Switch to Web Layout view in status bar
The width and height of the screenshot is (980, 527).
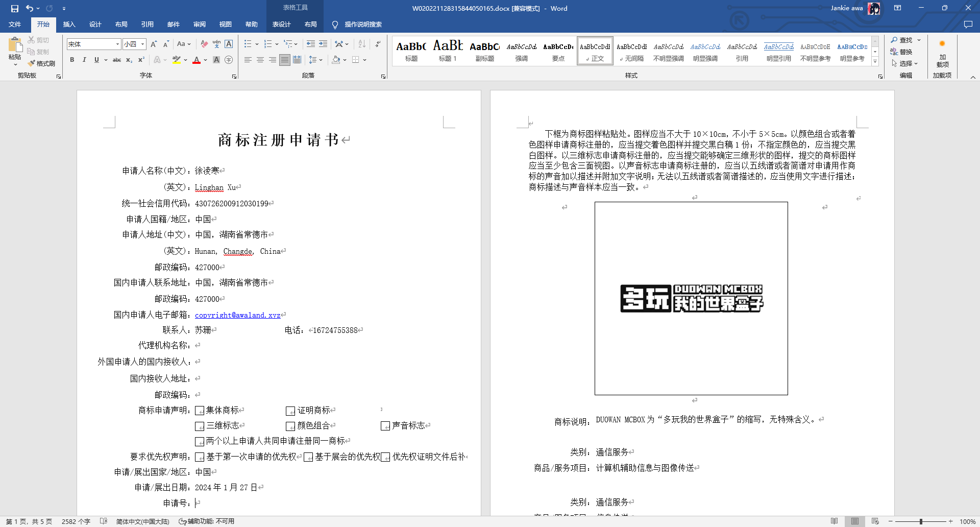[875, 521]
